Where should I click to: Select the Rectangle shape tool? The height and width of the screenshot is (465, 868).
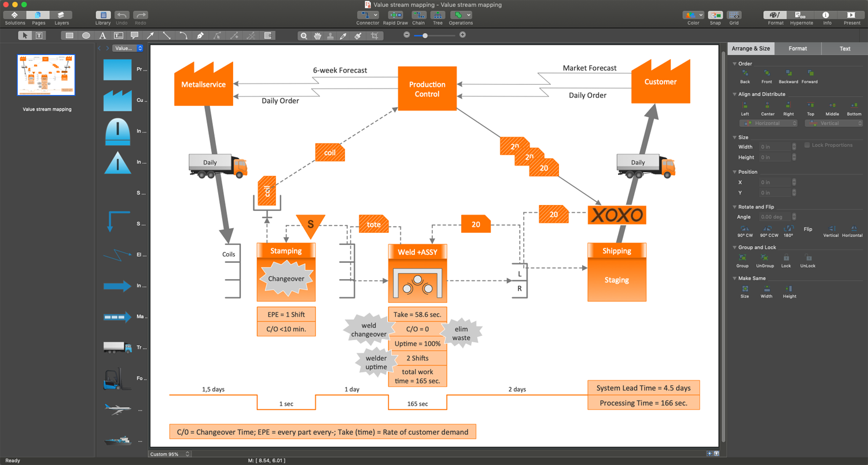69,36
